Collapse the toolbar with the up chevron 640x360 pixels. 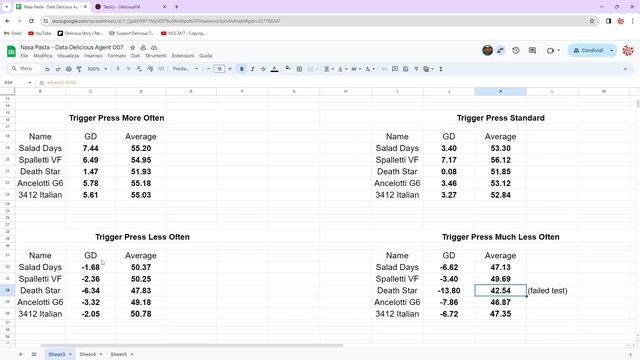click(625, 69)
